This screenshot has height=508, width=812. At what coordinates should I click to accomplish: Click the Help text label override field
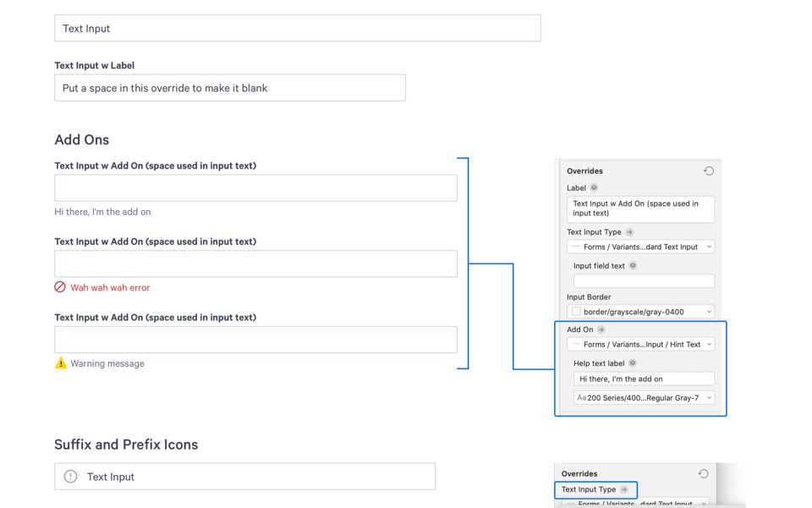coord(644,379)
